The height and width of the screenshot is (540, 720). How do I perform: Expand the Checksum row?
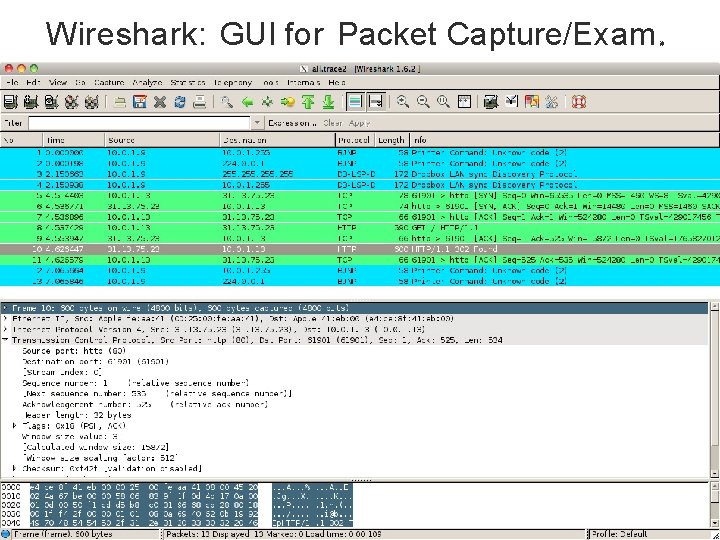coord(15,468)
